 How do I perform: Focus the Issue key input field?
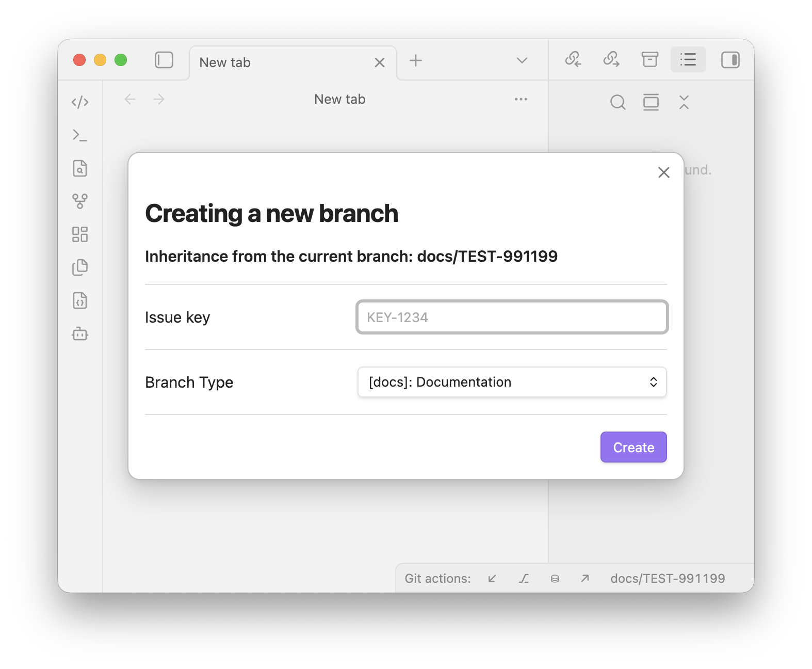coord(512,317)
